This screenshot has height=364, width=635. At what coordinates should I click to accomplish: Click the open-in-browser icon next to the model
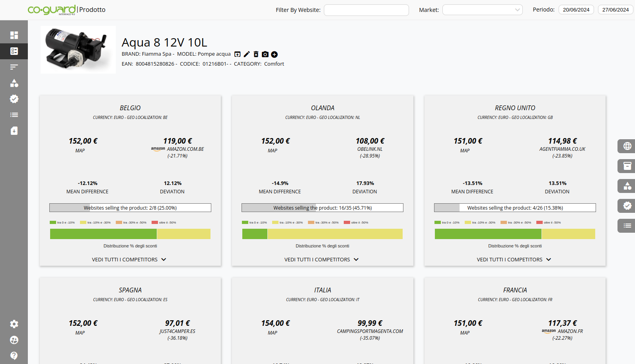[x=238, y=55]
